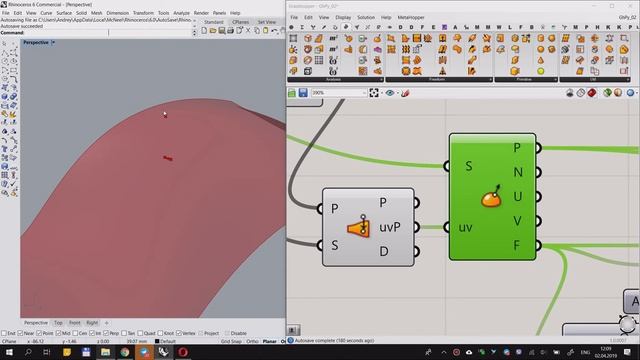
Task: Expand the Util panel in the ribbon
Action: pos(628,80)
